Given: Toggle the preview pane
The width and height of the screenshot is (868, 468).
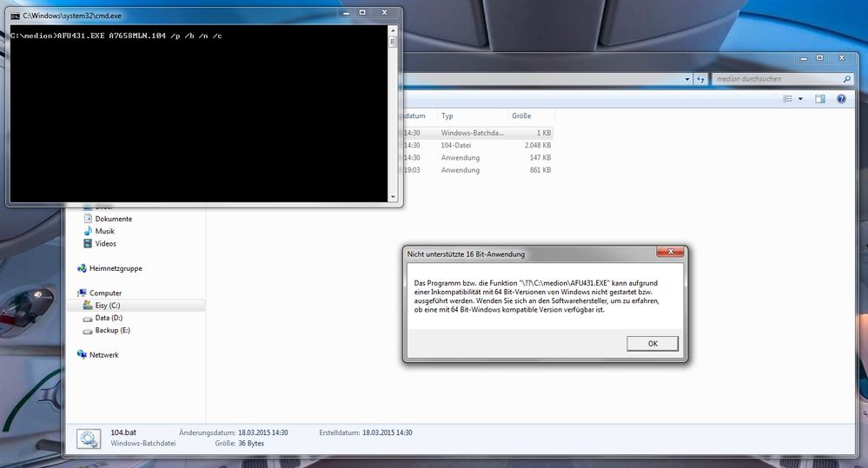Looking at the screenshot, I should coord(819,99).
